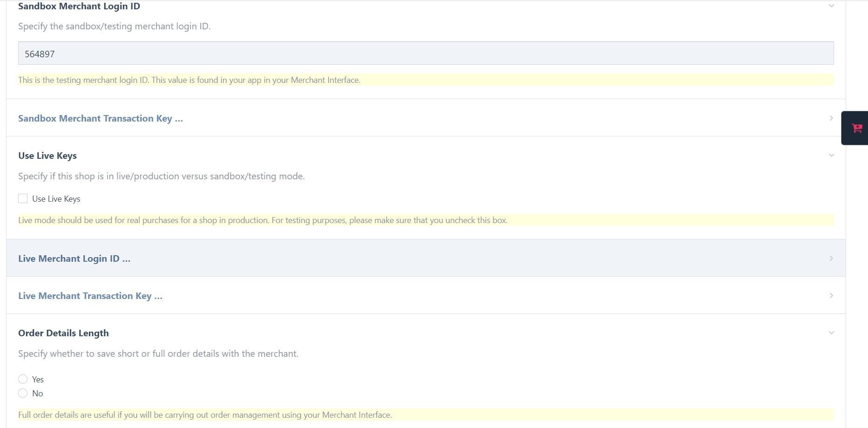Click the 'Specify the sandbox/testing merchant login ID' description
This screenshot has height=428, width=868.
point(114,27)
